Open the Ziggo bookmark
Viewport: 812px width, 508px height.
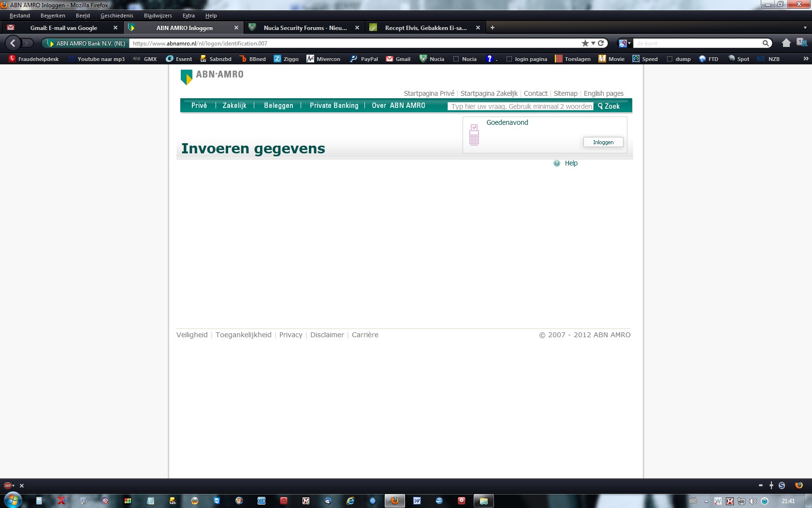pos(286,59)
